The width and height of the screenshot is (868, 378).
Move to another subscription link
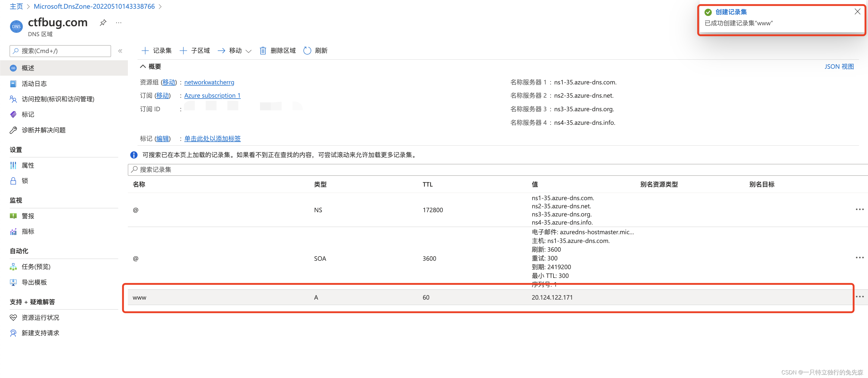(163, 96)
